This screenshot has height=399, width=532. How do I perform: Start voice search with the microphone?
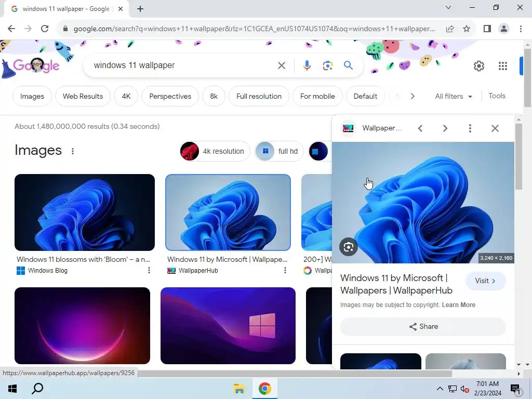pyautogui.click(x=307, y=65)
